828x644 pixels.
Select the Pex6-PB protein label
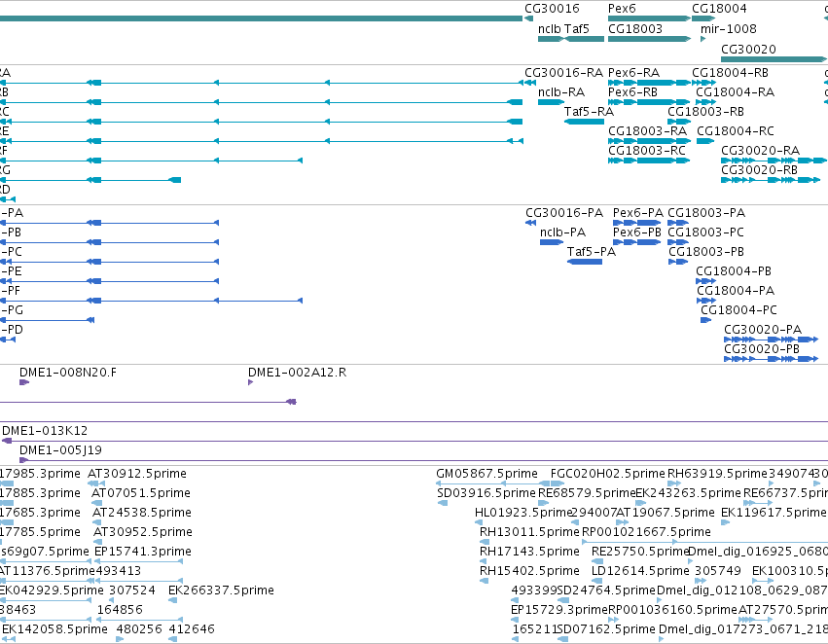click(x=637, y=233)
